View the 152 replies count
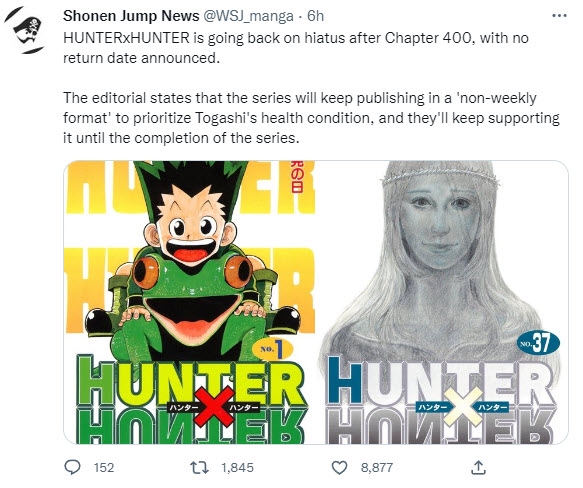This screenshot has height=488, width=583. 104,468
